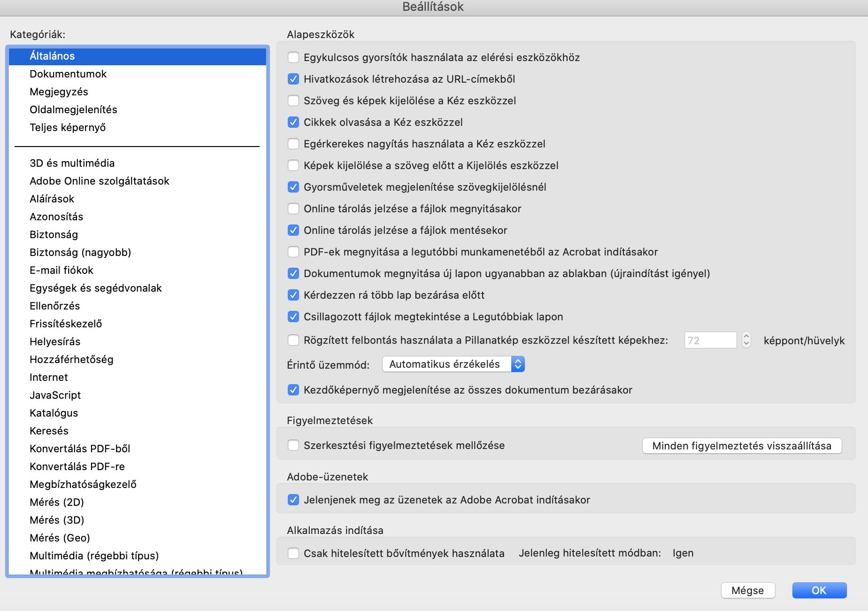This screenshot has height=611, width=868.
Task: Select the Dokumentumok category
Action: coord(68,74)
